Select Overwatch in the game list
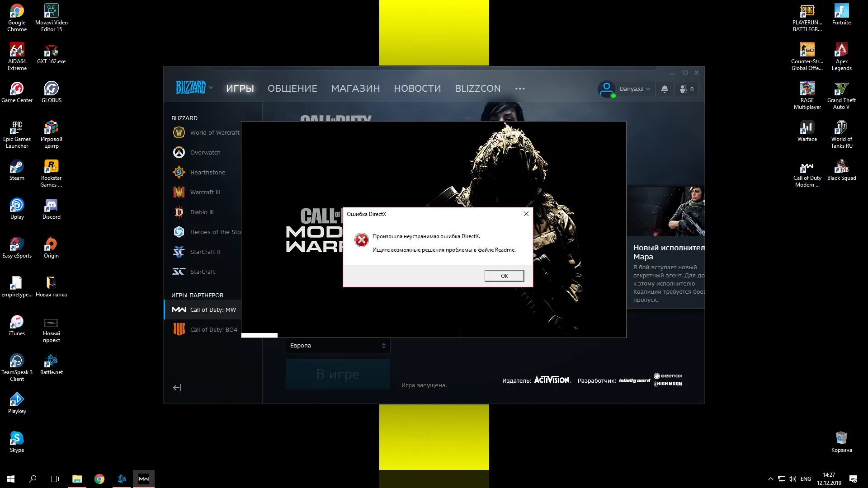868x488 pixels. tap(206, 152)
